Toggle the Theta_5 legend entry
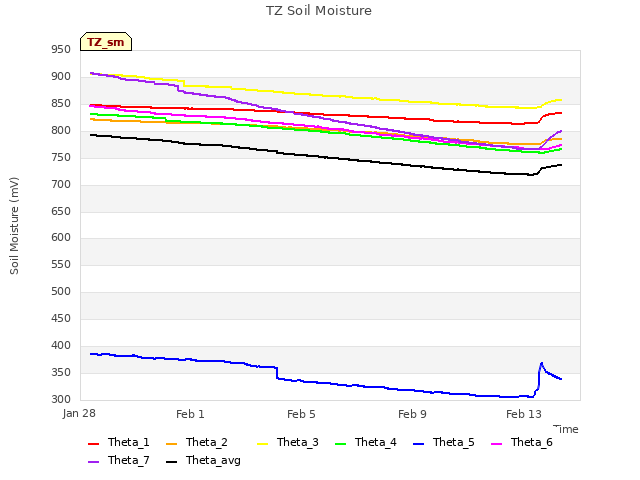This screenshot has height=480, width=640. coord(444,442)
